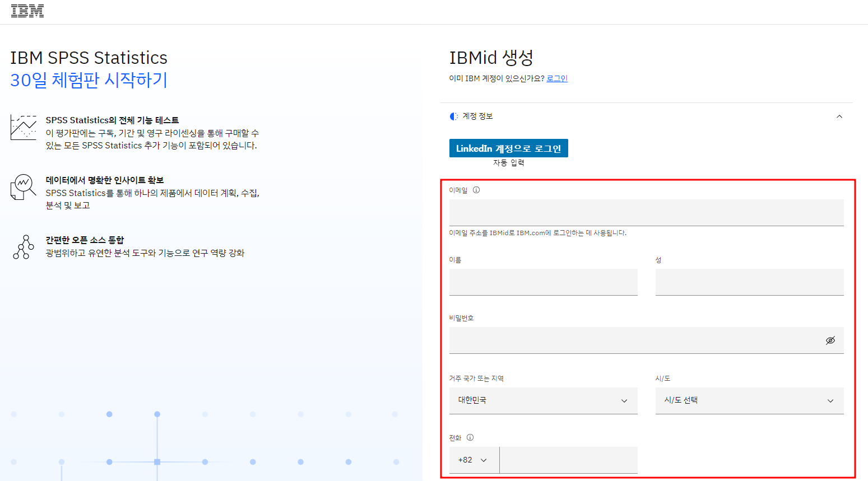Screen dimensions: 868x481
Task: Select 대한민국 in the country dropdown
Action: point(543,400)
